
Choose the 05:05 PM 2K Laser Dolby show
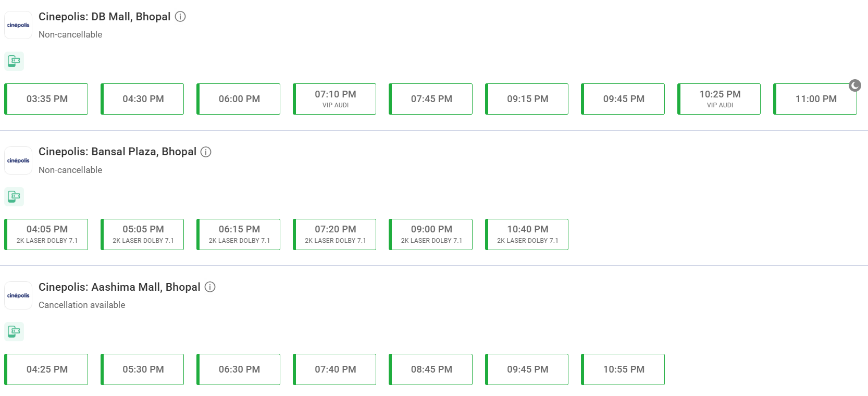coord(142,234)
